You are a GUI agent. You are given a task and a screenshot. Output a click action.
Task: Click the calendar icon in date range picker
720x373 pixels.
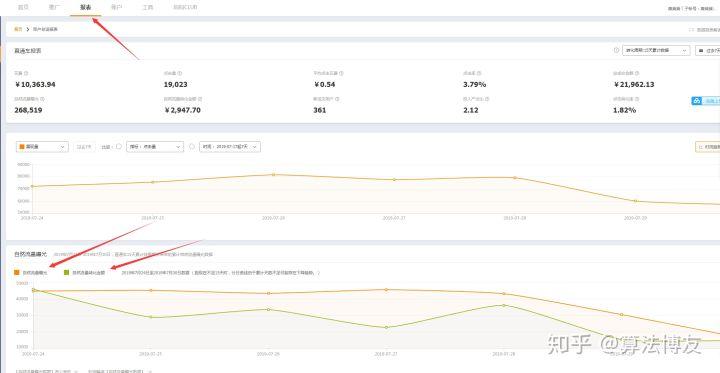(701, 51)
